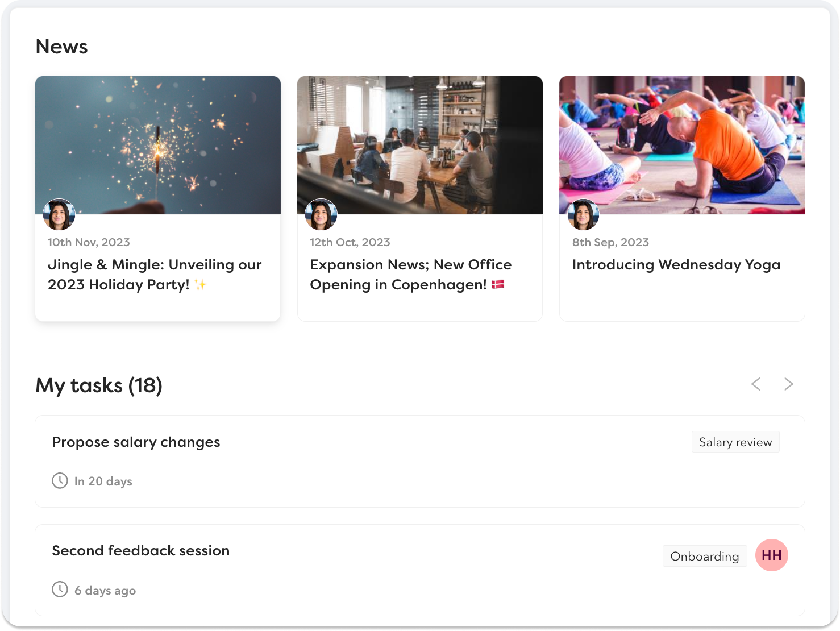Click the Salary review tag
Image resolution: width=840 pixels, height=631 pixels.
click(735, 442)
